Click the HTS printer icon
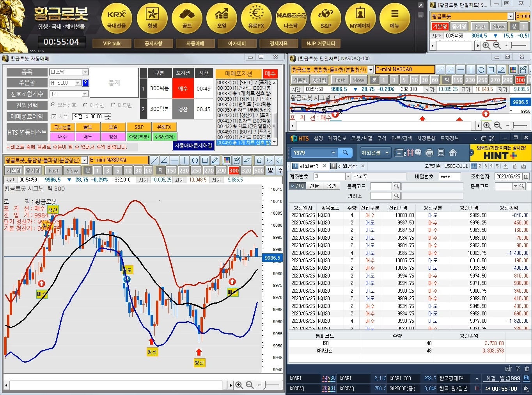The height and width of the screenshot is (395, 532). point(429,153)
